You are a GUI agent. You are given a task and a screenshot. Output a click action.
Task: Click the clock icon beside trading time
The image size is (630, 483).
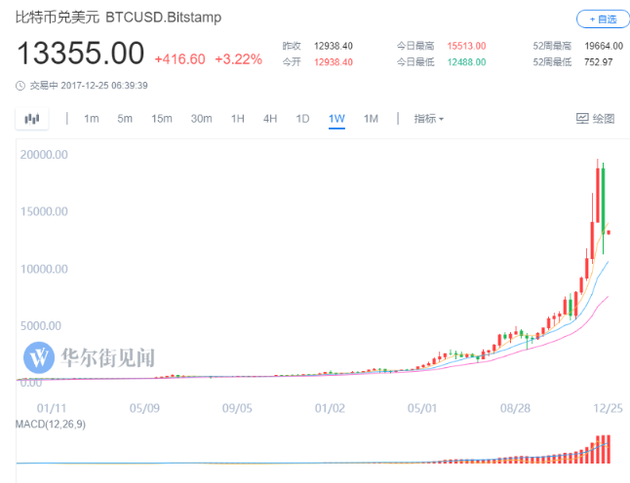coord(20,86)
